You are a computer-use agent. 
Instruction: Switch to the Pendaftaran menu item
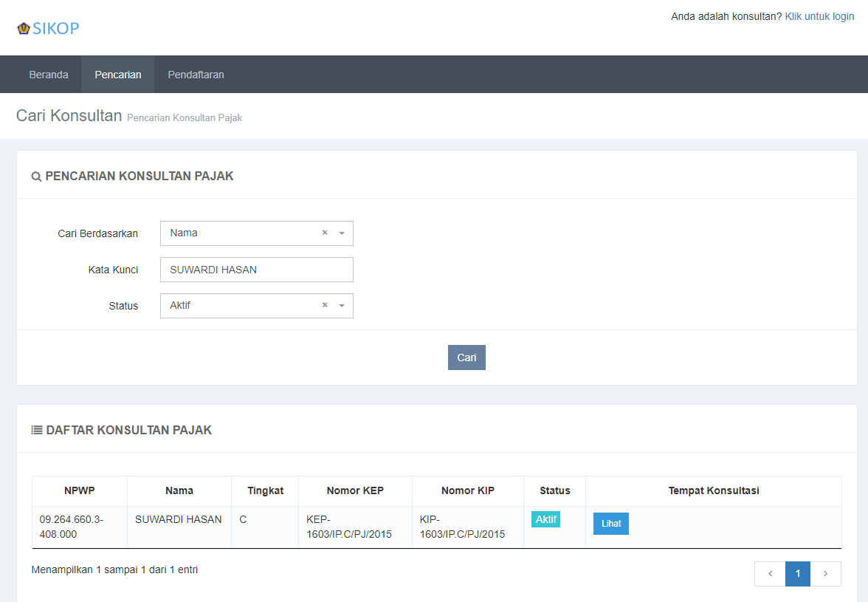pos(196,75)
